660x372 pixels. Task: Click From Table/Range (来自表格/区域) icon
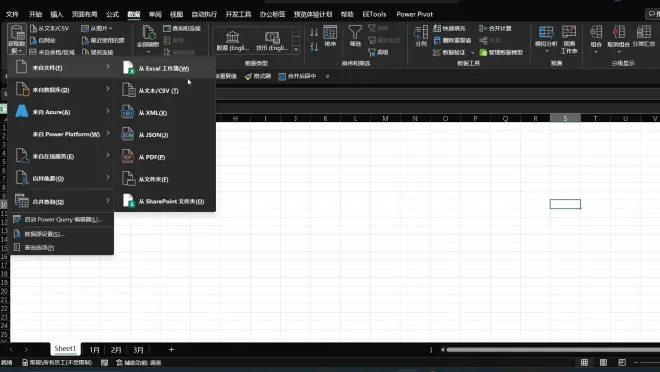pos(33,52)
